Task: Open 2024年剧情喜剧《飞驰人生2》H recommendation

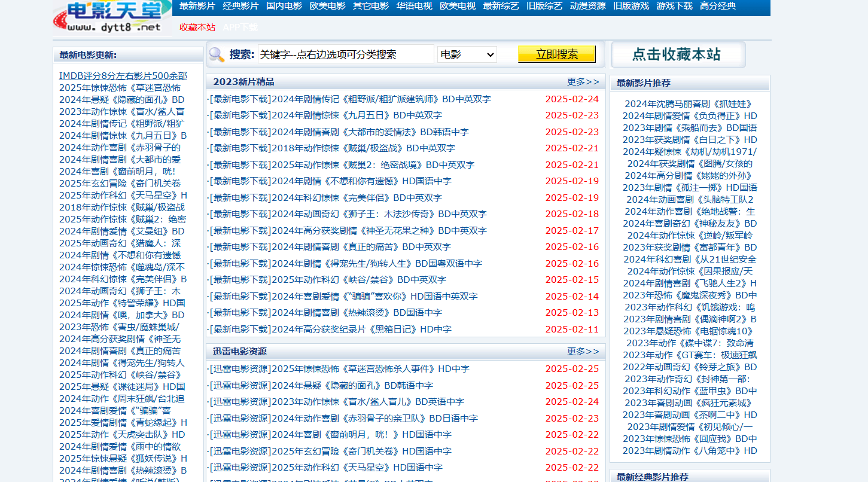Action: click(x=690, y=283)
